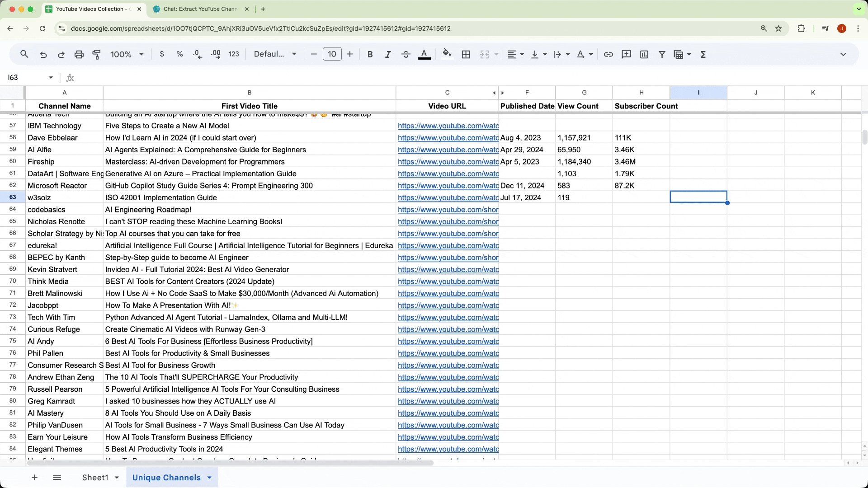Viewport: 868px width, 488px height.
Task: Switch to the Sheet1 tab
Action: (x=95, y=478)
